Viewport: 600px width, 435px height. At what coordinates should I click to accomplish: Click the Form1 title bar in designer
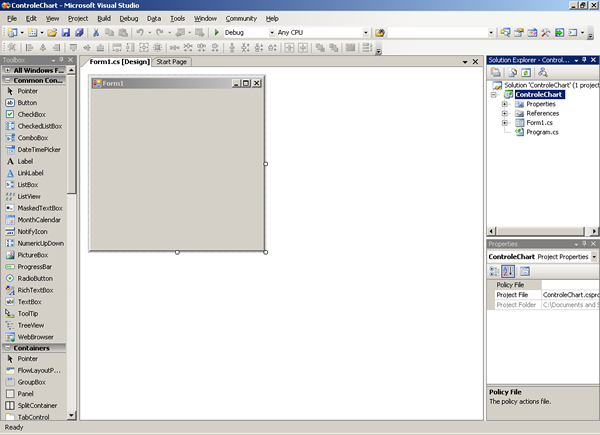[177, 83]
